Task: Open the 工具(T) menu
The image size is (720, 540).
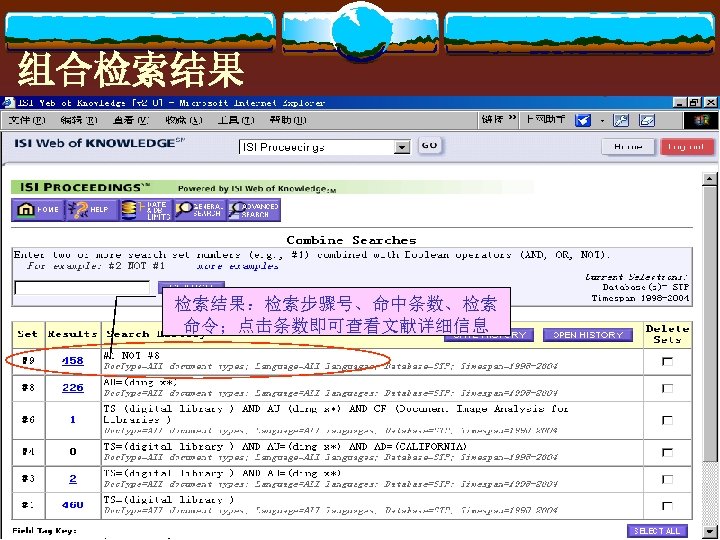Action: [236, 120]
